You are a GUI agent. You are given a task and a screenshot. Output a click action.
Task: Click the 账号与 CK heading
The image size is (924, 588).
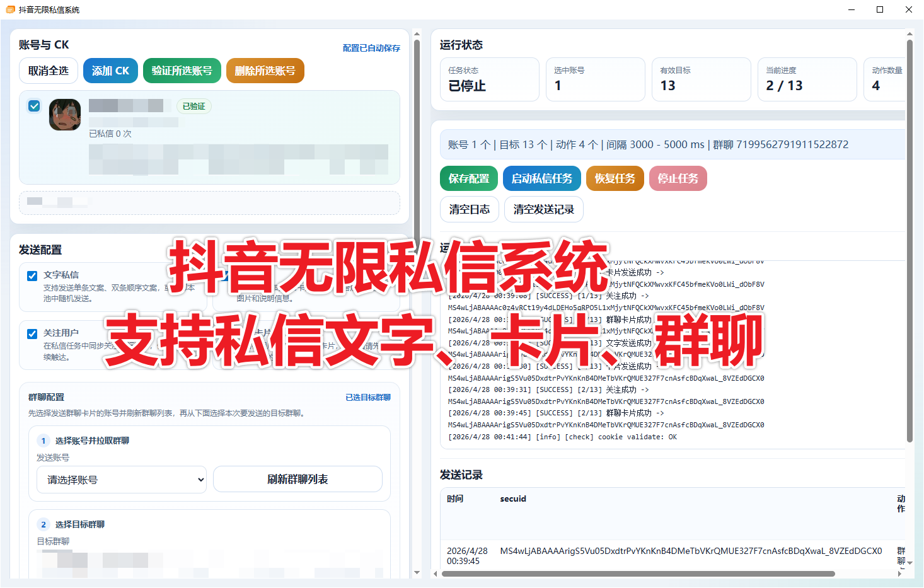point(44,45)
